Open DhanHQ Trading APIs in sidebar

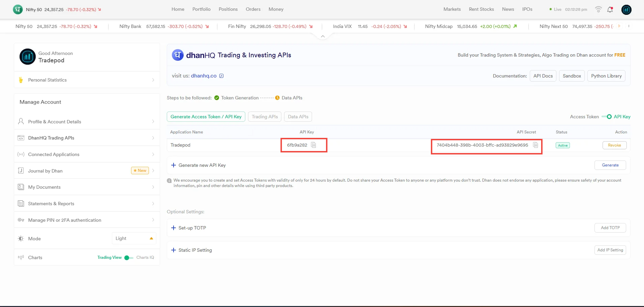(87, 138)
